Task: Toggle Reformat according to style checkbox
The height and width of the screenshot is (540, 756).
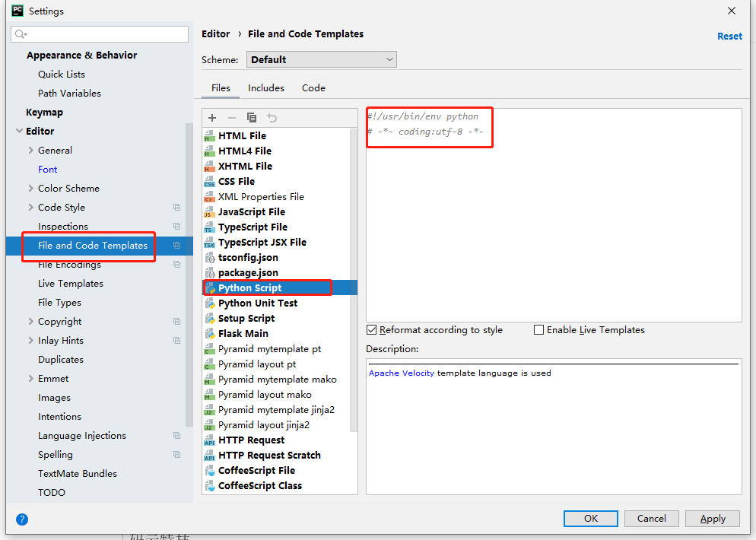Action: click(371, 330)
